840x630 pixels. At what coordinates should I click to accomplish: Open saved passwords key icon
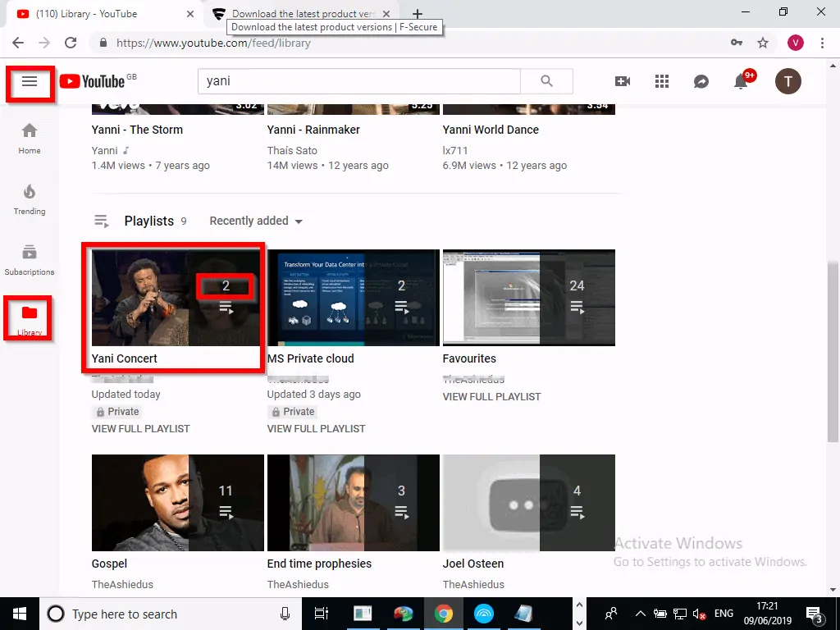pyautogui.click(x=737, y=43)
